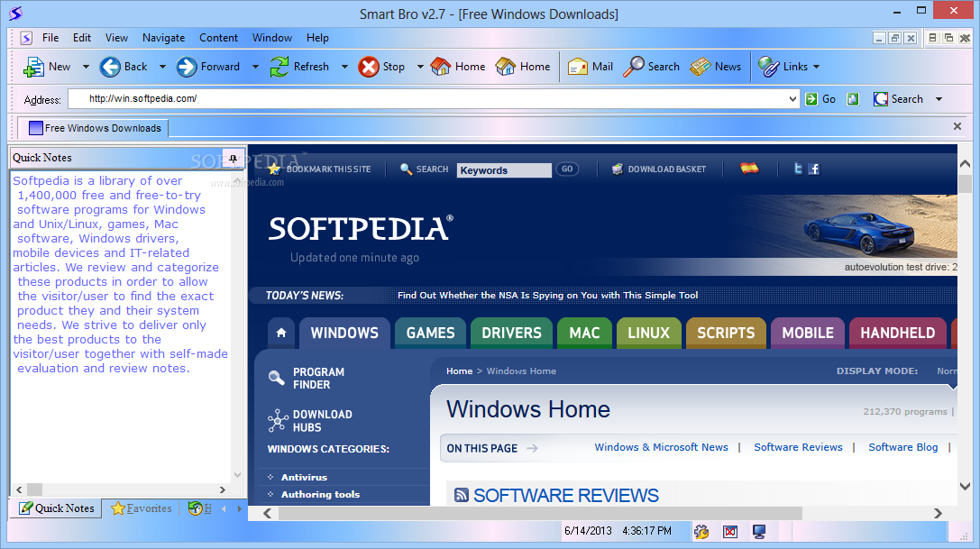The width and height of the screenshot is (980, 549).
Task: Click the page vertical scrollbar down arrow
Action: (x=965, y=486)
